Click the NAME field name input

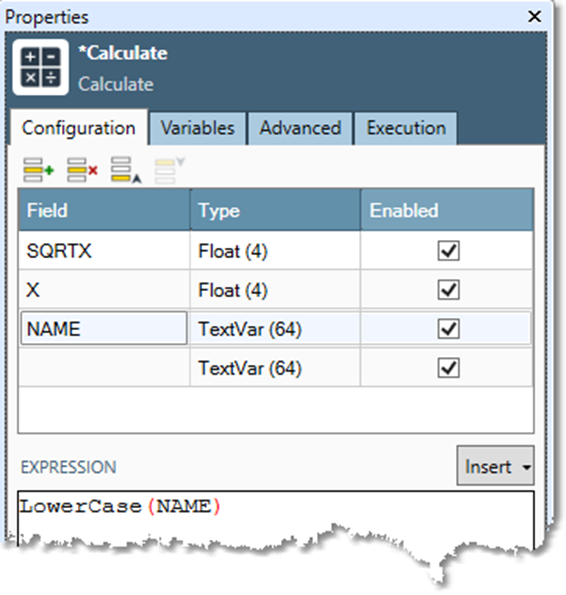click(104, 328)
